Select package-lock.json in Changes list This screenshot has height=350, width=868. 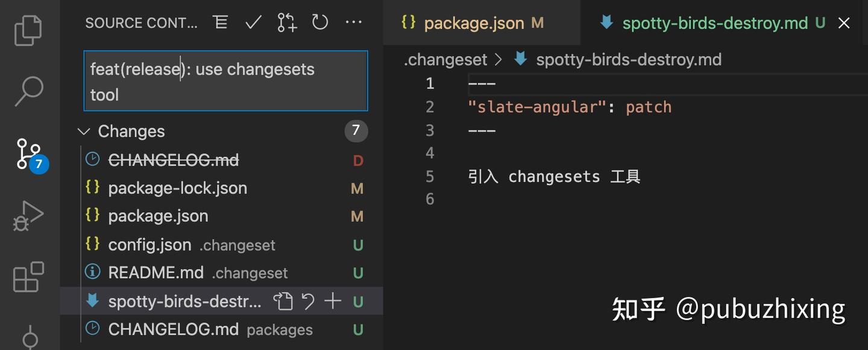[177, 188]
